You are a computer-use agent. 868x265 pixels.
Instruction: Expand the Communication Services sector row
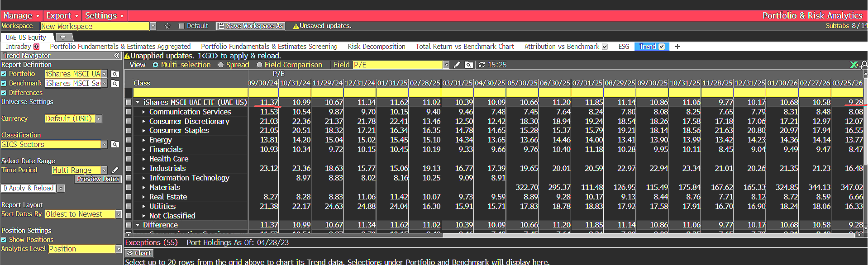[144, 112]
